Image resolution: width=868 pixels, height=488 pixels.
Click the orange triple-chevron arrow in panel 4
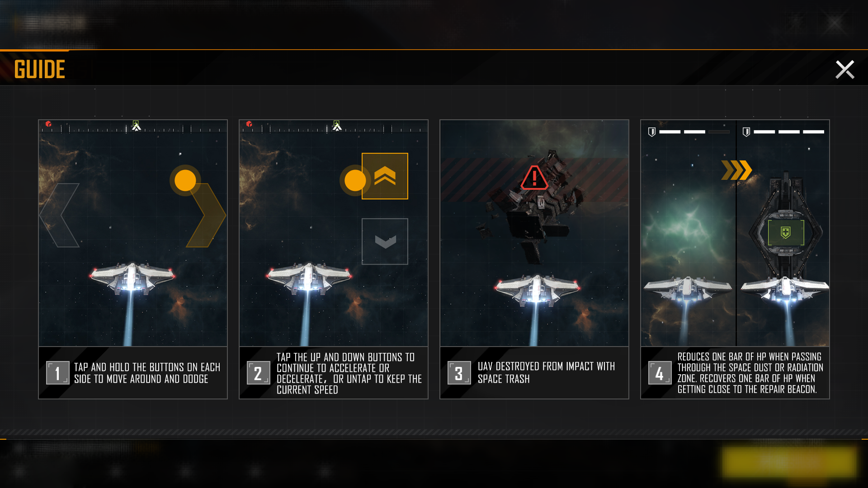click(736, 170)
